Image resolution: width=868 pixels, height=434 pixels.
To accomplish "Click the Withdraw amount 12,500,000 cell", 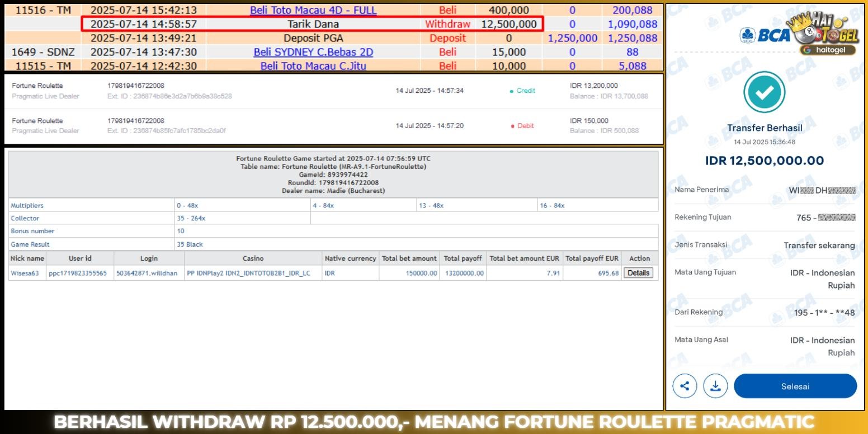I will (508, 24).
